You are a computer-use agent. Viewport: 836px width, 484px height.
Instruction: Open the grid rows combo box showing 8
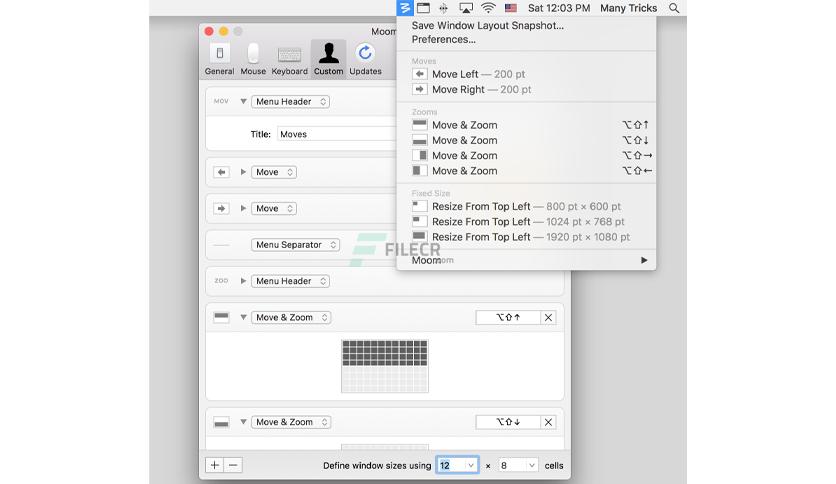point(518,465)
